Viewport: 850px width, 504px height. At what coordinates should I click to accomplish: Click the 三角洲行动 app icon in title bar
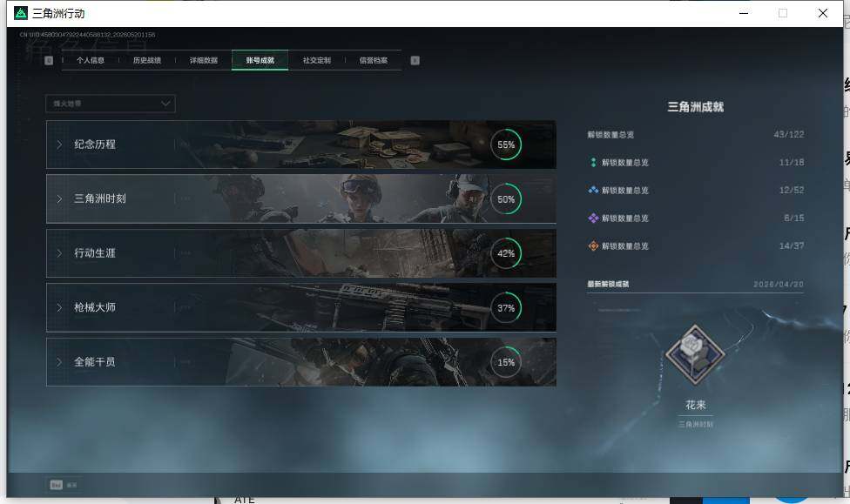point(21,13)
